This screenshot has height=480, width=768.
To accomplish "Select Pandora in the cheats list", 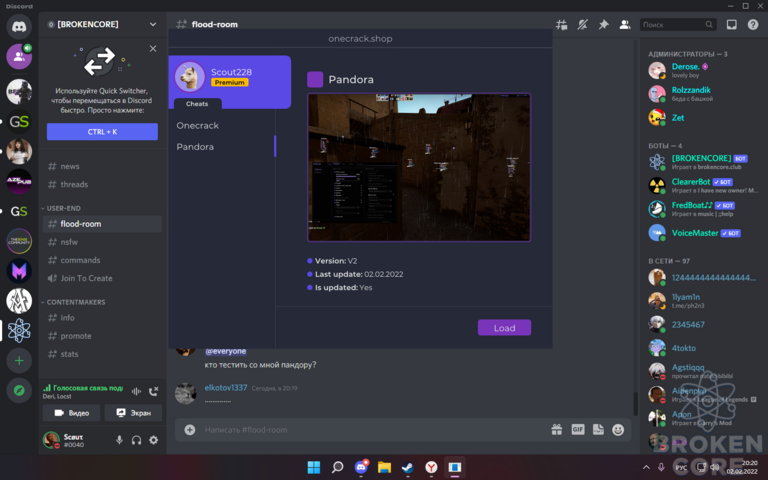I will [195, 147].
